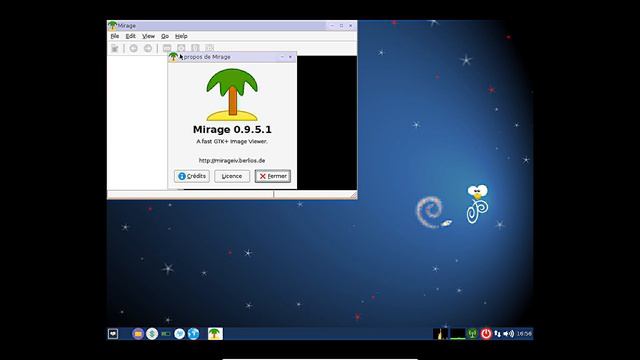The width and height of the screenshot is (640, 360).
Task: Click the Crédits button
Action: point(192,176)
